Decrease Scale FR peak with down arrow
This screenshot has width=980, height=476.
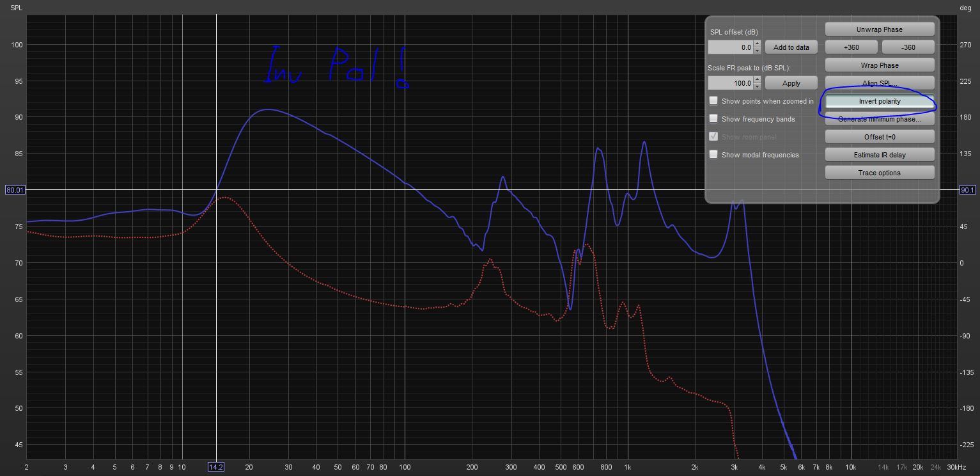pyautogui.click(x=758, y=86)
